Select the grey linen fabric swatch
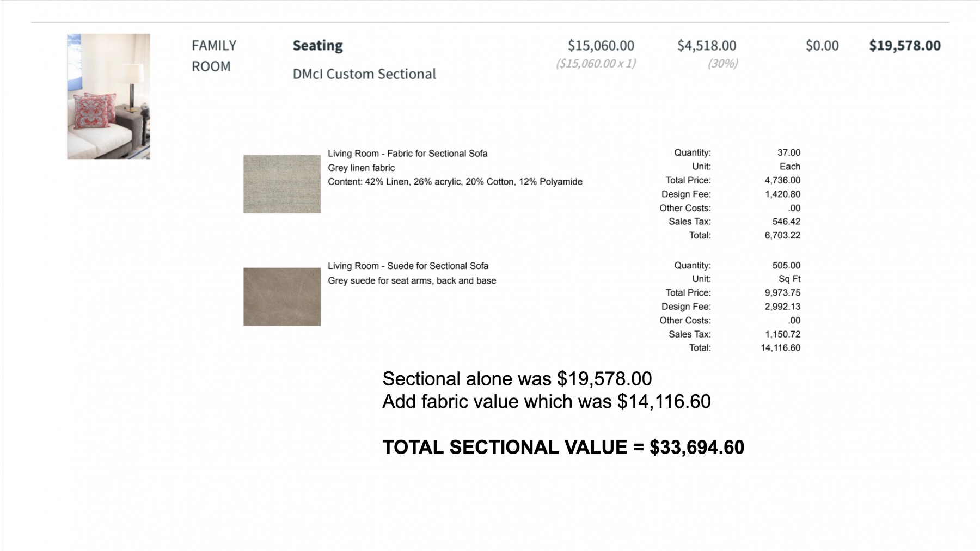Screen dimensions: 980x551 [x=282, y=184]
